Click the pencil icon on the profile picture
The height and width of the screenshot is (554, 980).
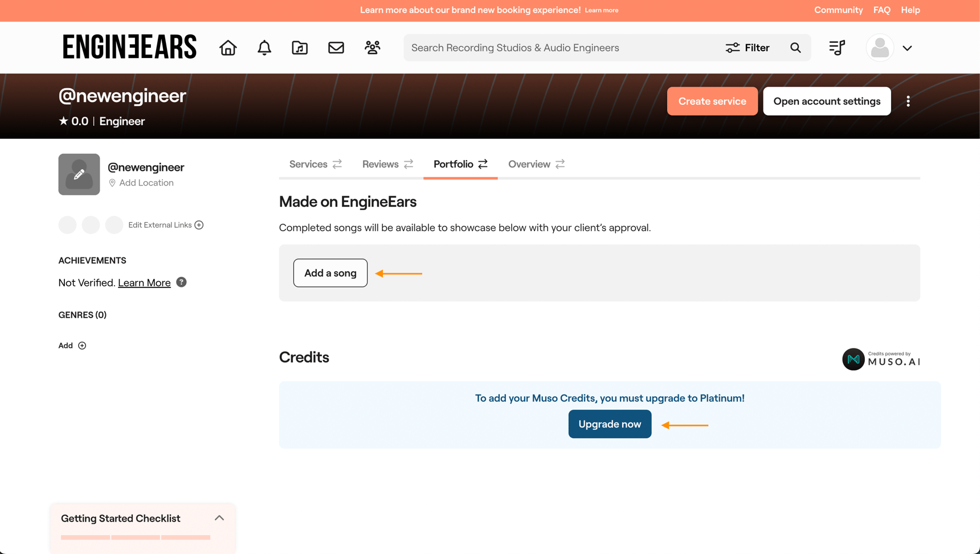[x=79, y=174]
